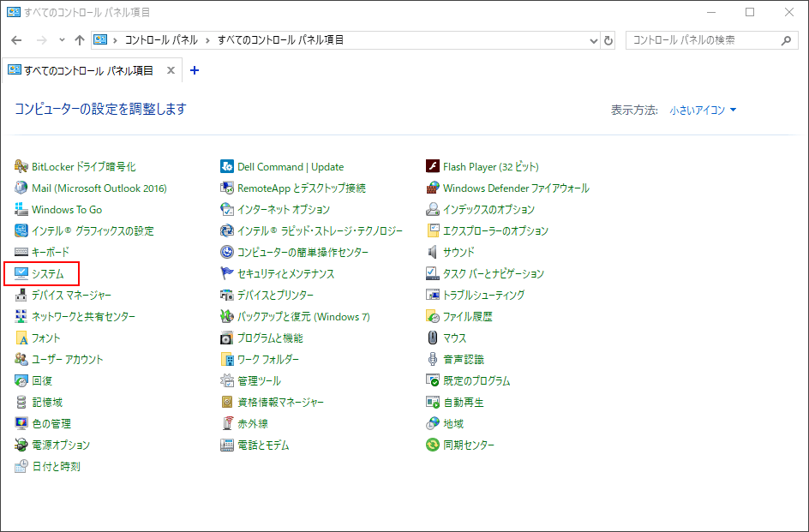
Task: Click the search magnifier button
Action: tap(787, 40)
